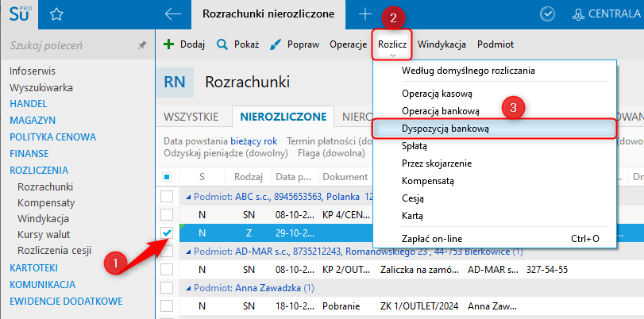
Task: Click the magnifier Pokaż icon
Action: tap(222, 44)
